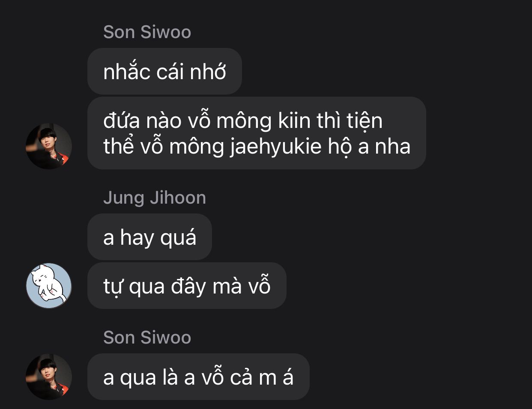Click the word 'đây' in Jung Jihoon's message

(x=188, y=286)
